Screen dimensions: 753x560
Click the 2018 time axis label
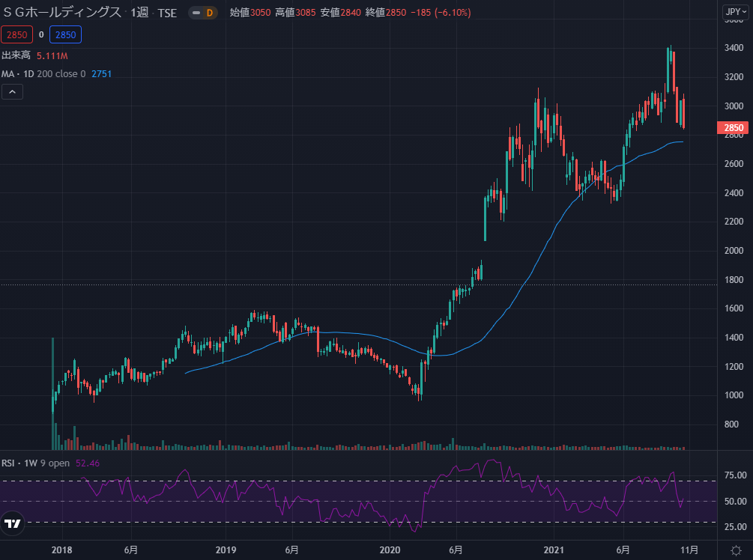point(62,550)
